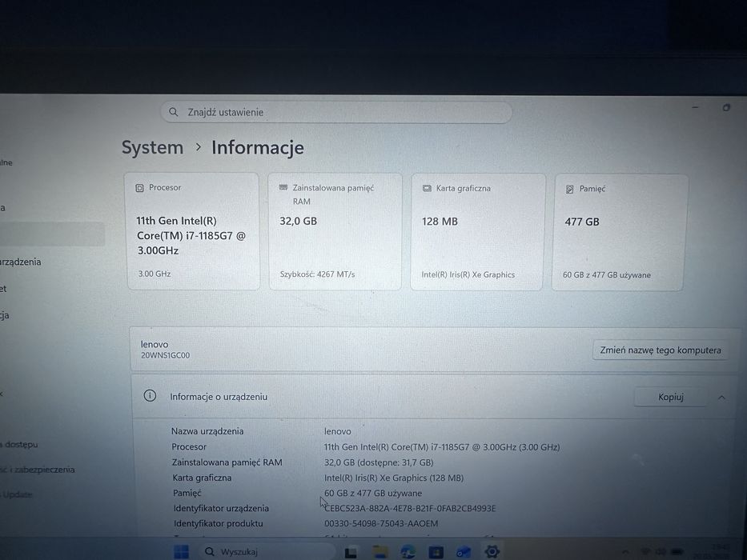
Task: Select the sidebar item ending in rządzenia
Action: 21,262
